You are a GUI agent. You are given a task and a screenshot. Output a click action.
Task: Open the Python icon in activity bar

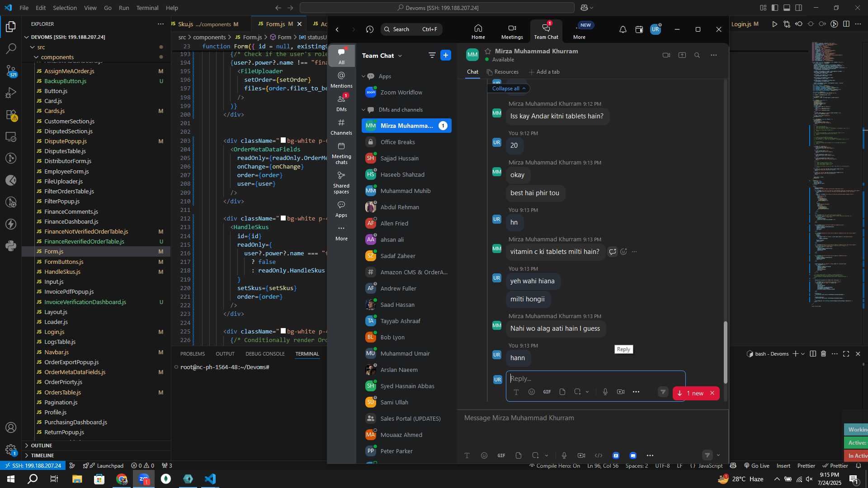11,246
